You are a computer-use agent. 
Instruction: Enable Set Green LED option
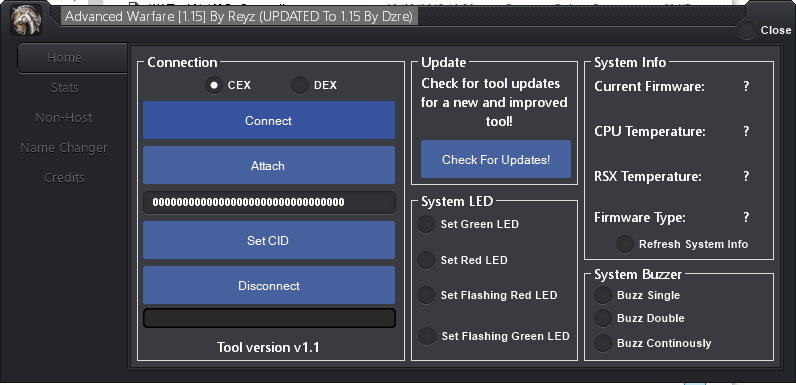click(x=426, y=224)
